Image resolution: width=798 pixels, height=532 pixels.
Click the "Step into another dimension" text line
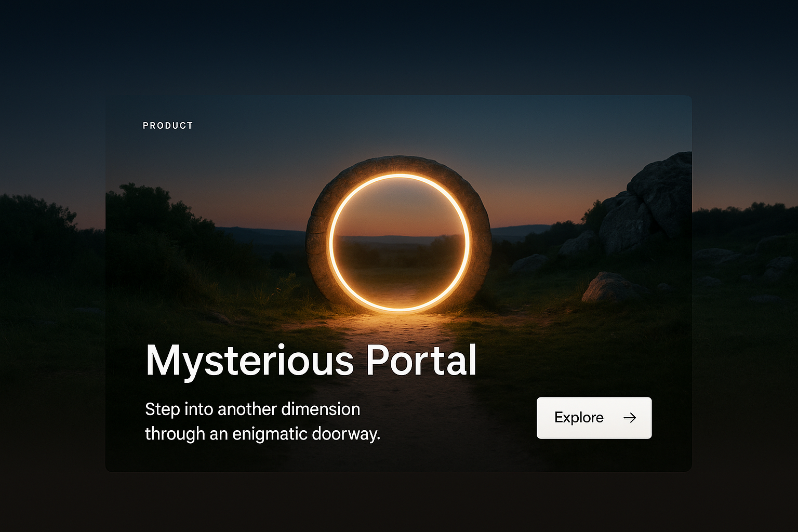pyautogui.click(x=252, y=409)
